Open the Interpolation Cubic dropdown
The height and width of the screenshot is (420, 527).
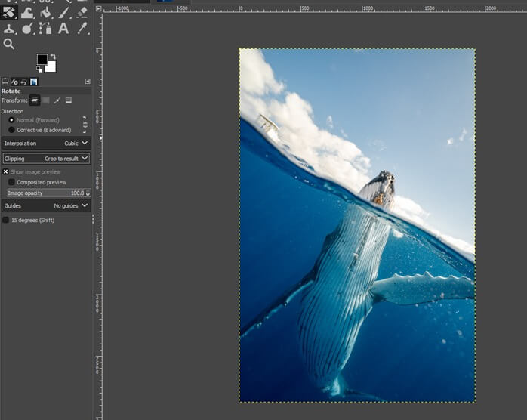click(x=46, y=144)
